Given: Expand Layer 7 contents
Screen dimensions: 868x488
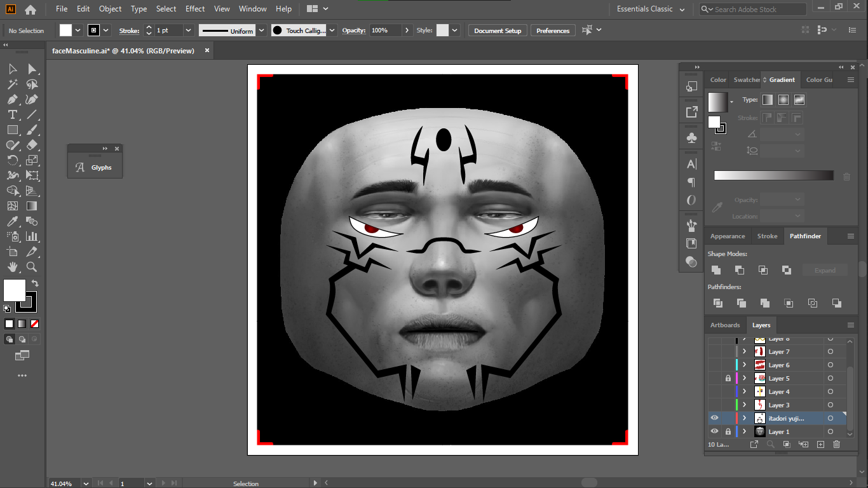Looking at the screenshot, I should tap(744, 351).
